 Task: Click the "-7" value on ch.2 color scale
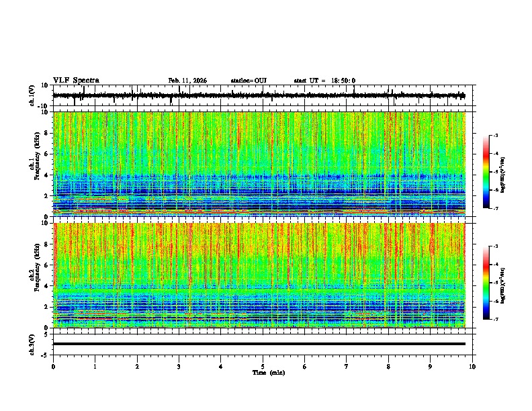pyautogui.click(x=496, y=319)
